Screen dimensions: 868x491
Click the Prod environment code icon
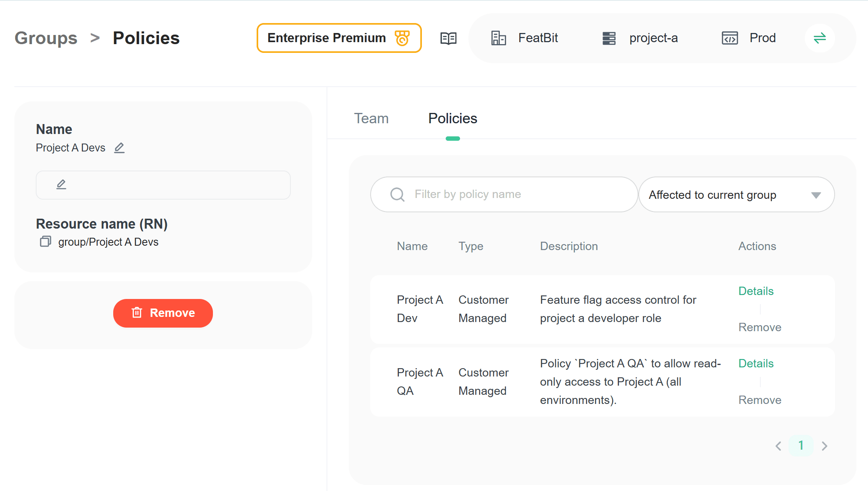pyautogui.click(x=729, y=38)
